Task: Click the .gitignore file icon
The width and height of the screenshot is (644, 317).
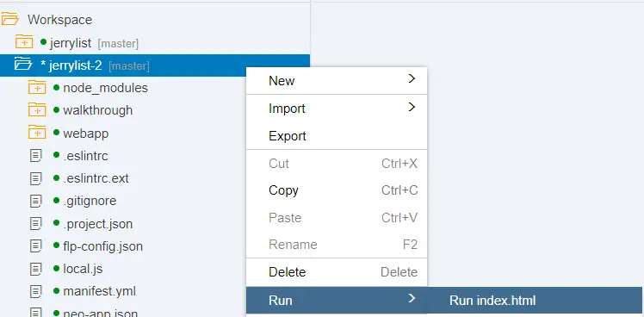Action: (36, 201)
